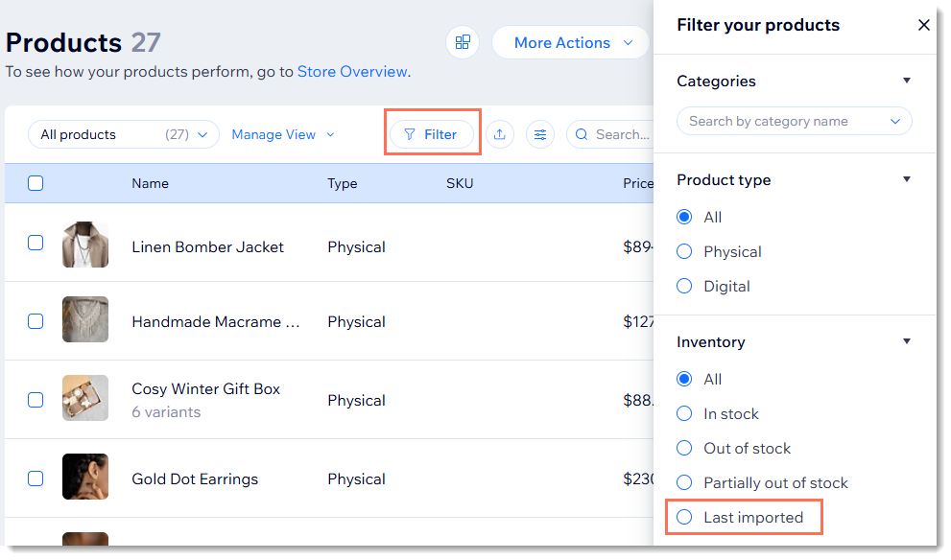Open the Linen Bomber Jacket thumbnail
Screen dimensions: 951x560
(85, 245)
